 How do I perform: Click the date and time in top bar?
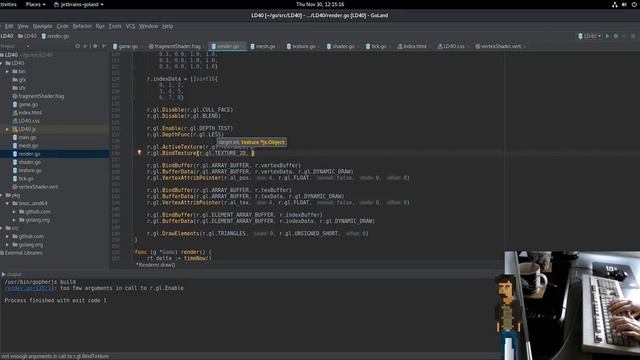click(320, 4)
